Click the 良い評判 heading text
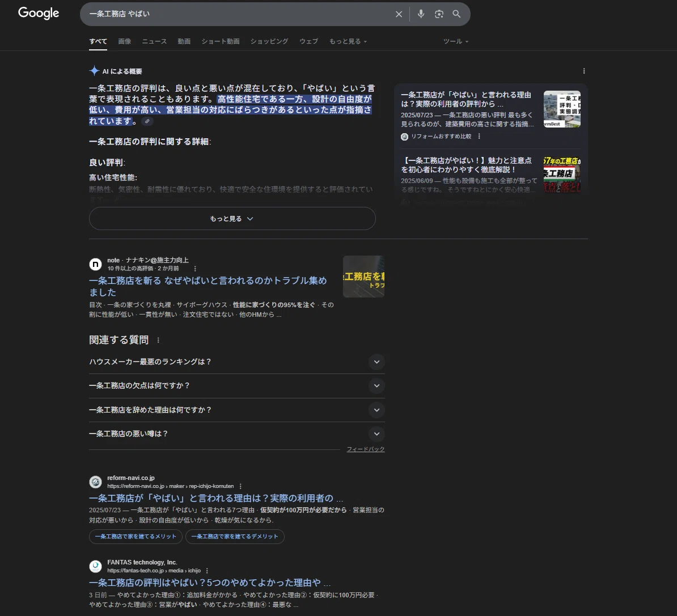This screenshot has height=616, width=677. [x=107, y=162]
